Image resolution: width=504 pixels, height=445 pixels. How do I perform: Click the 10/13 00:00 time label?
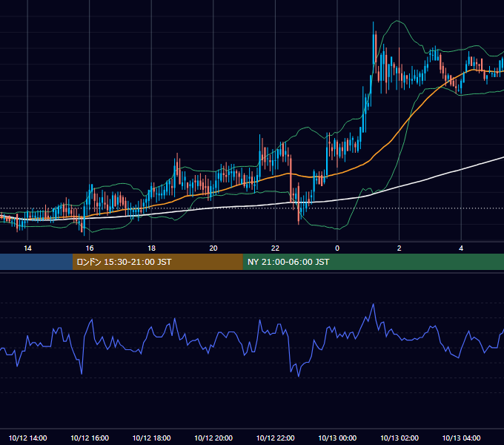[337, 438]
